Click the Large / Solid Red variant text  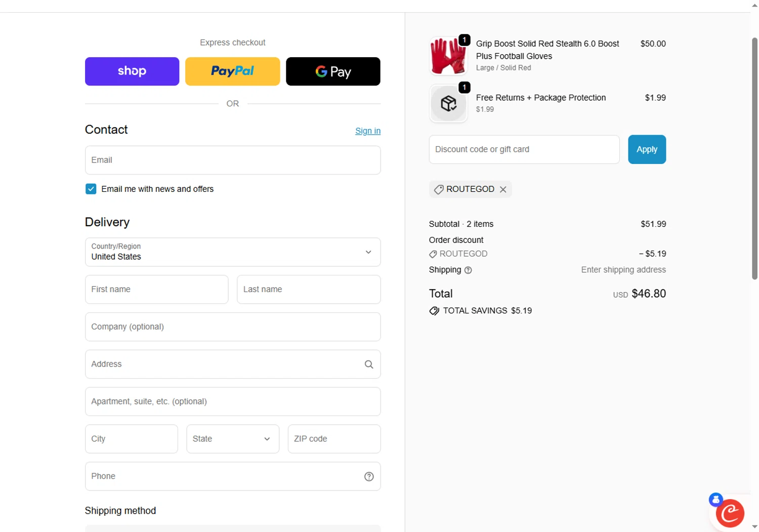point(503,68)
